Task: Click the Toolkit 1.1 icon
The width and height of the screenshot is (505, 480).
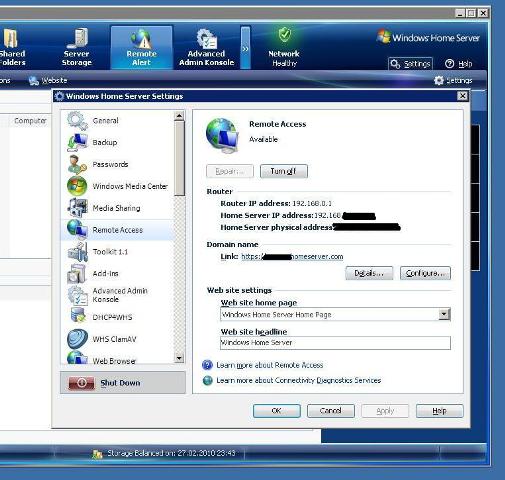Action: (x=77, y=252)
